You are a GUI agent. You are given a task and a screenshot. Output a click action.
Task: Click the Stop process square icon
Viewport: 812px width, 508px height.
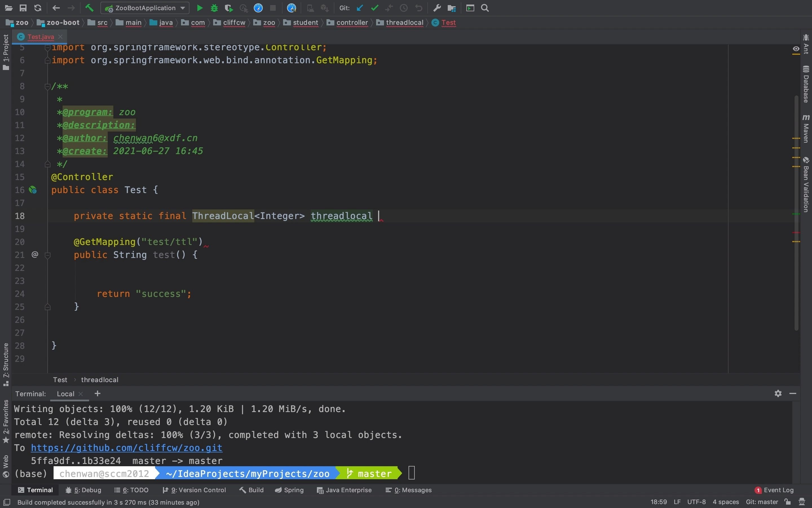point(273,8)
